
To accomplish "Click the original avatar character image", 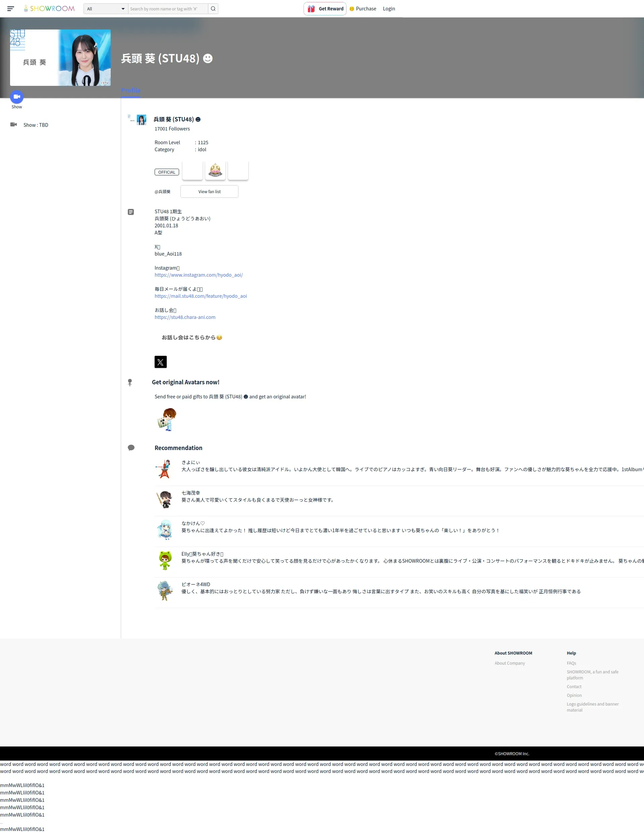I will pos(167,420).
